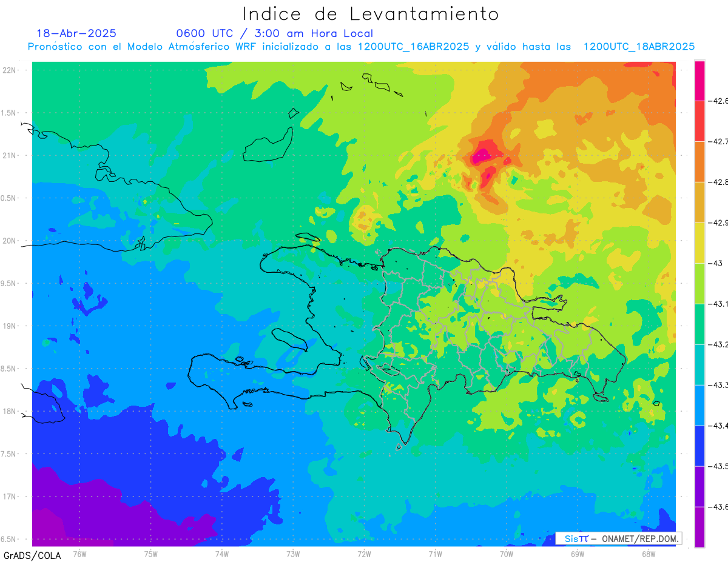Click the "72W" longitude label
This screenshot has height=562, width=728.
[x=364, y=553]
